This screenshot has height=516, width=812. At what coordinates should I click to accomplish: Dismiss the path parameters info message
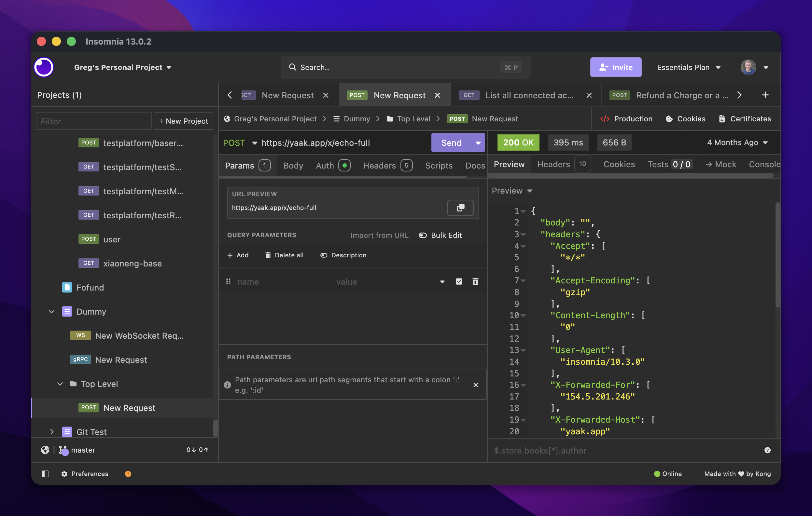pos(475,385)
